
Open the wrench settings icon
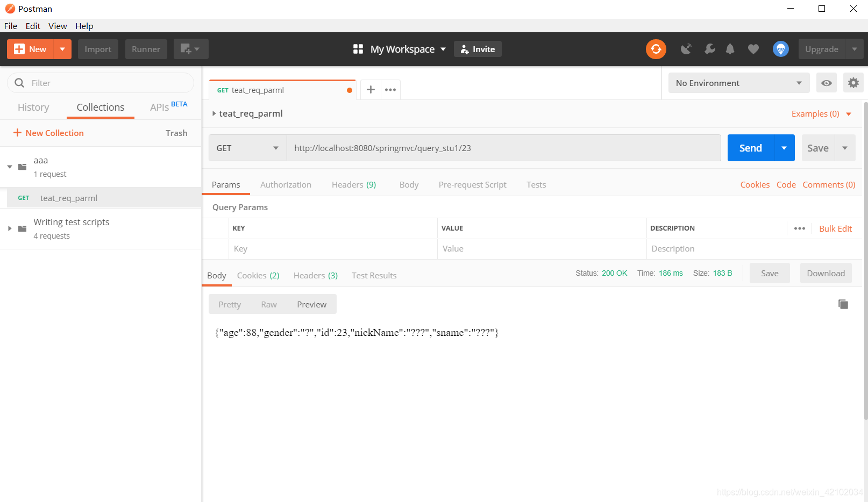click(710, 49)
